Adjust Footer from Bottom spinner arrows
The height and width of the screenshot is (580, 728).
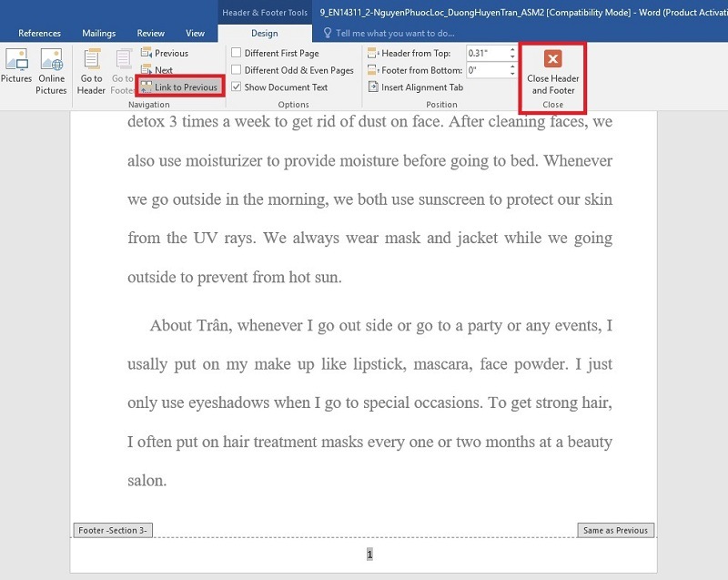click(x=513, y=70)
